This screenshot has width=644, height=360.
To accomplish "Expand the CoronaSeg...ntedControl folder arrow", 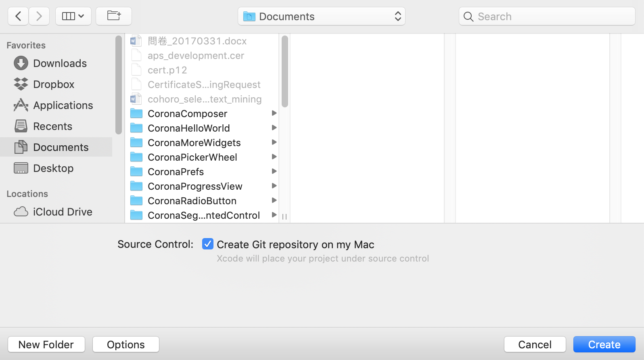I will (x=274, y=215).
